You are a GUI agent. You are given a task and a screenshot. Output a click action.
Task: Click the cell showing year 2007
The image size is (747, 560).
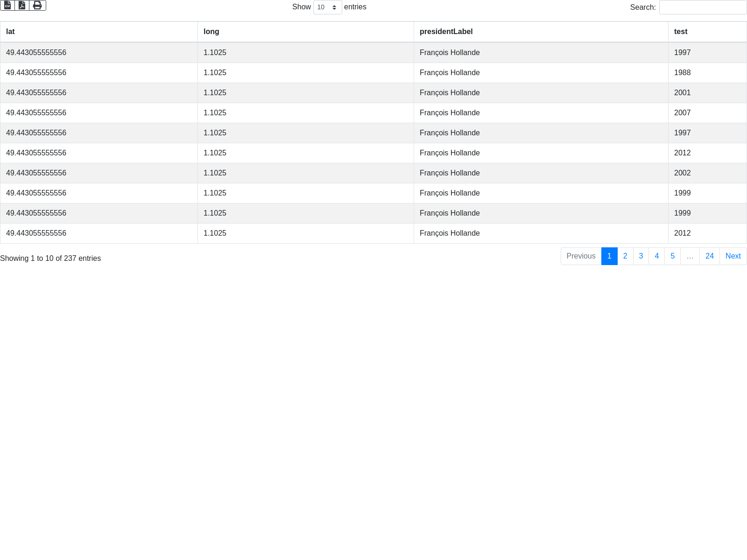[682, 113]
